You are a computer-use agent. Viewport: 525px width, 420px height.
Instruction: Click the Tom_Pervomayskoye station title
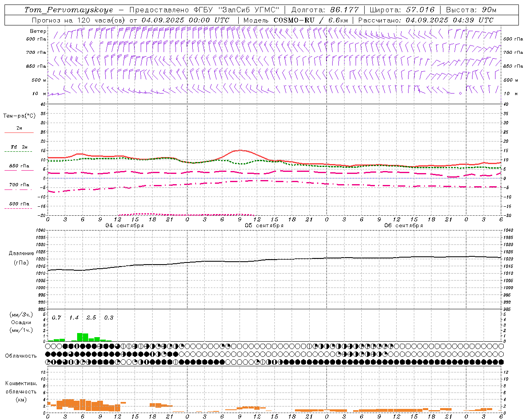pyautogui.click(x=68, y=10)
